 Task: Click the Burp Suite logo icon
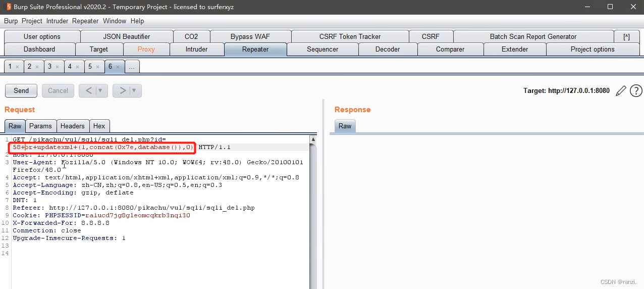click(x=8, y=7)
